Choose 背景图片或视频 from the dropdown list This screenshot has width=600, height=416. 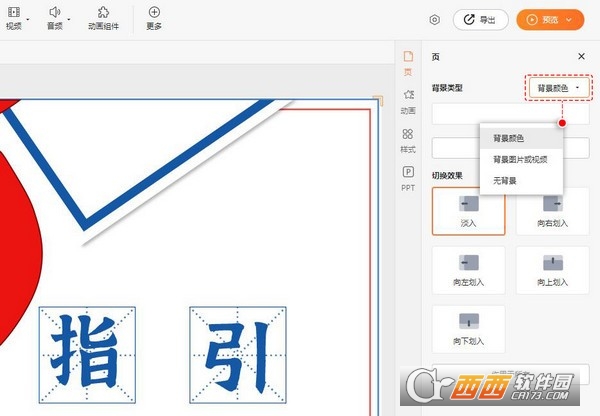pyautogui.click(x=519, y=159)
